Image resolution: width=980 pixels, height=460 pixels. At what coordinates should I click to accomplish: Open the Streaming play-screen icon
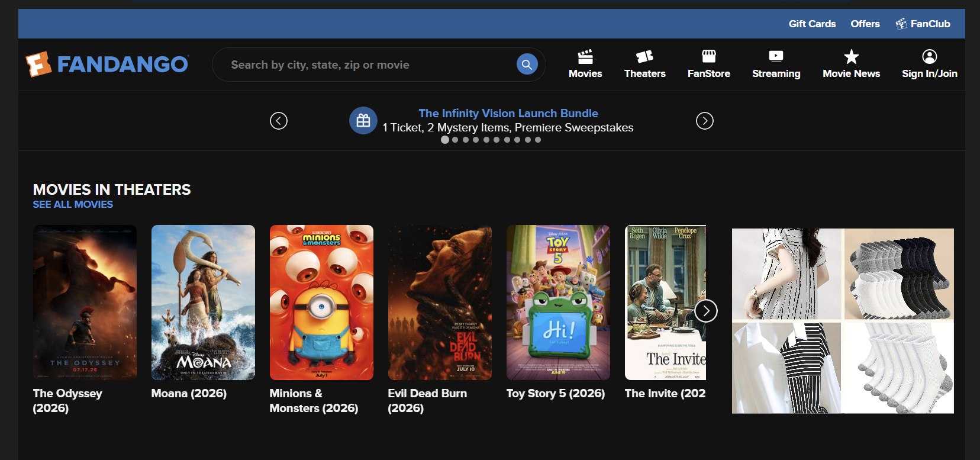(x=776, y=56)
